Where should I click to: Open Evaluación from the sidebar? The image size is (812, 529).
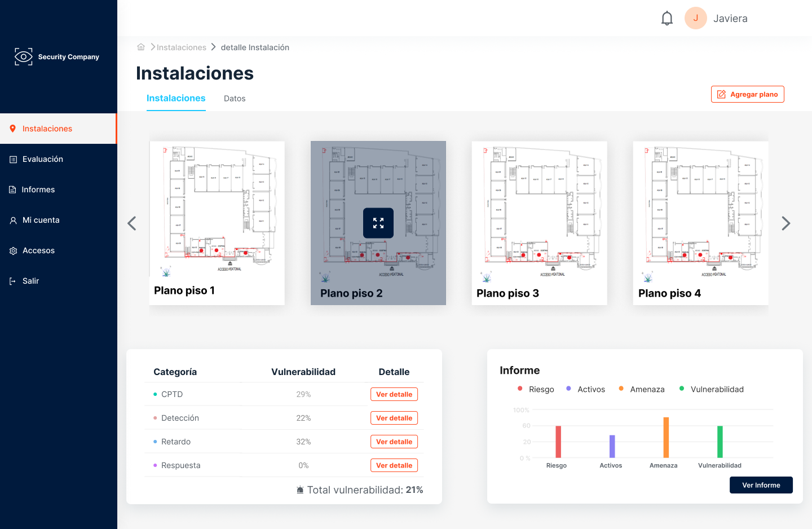59,159
